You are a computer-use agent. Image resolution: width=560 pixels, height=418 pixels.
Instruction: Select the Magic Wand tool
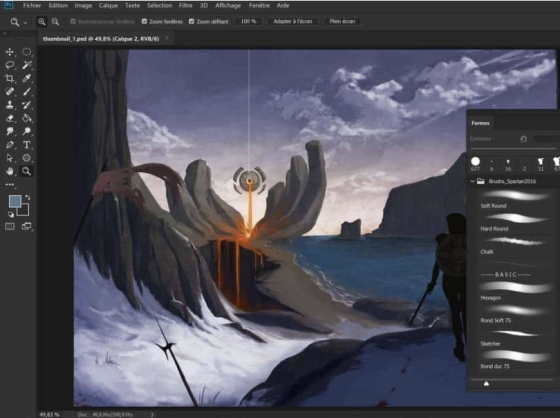pyautogui.click(x=26, y=65)
